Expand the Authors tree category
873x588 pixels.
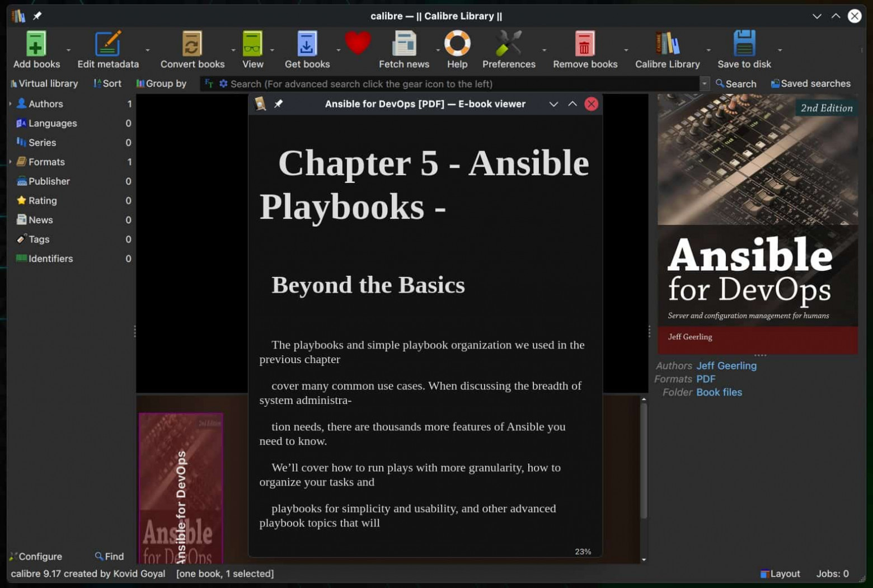pos(11,104)
